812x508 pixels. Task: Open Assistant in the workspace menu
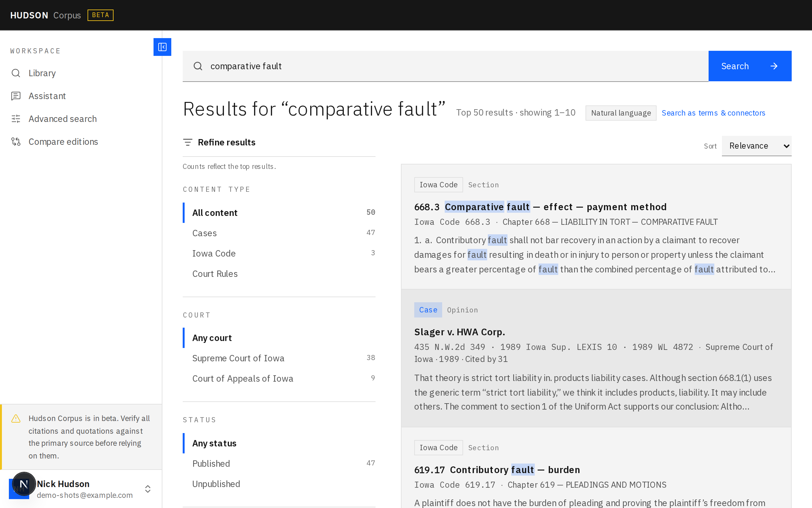(x=81, y=96)
